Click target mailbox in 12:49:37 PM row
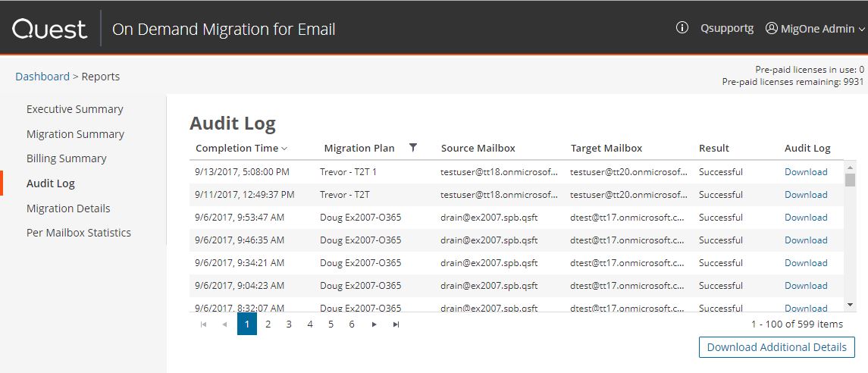The height and width of the screenshot is (373, 868). pos(629,194)
